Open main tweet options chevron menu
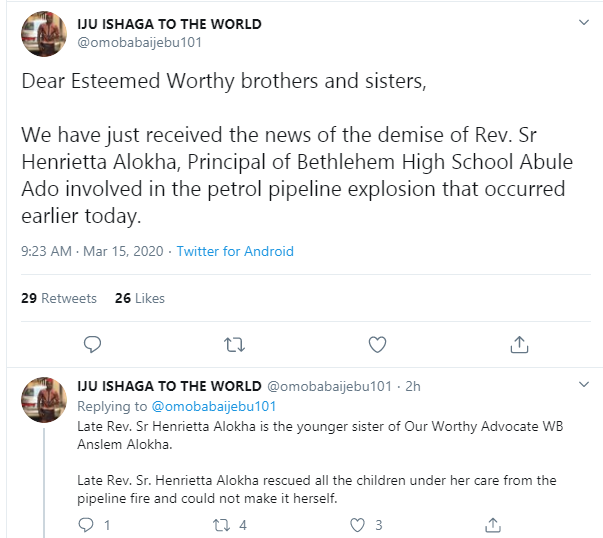This screenshot has width=603, height=538. [x=585, y=22]
